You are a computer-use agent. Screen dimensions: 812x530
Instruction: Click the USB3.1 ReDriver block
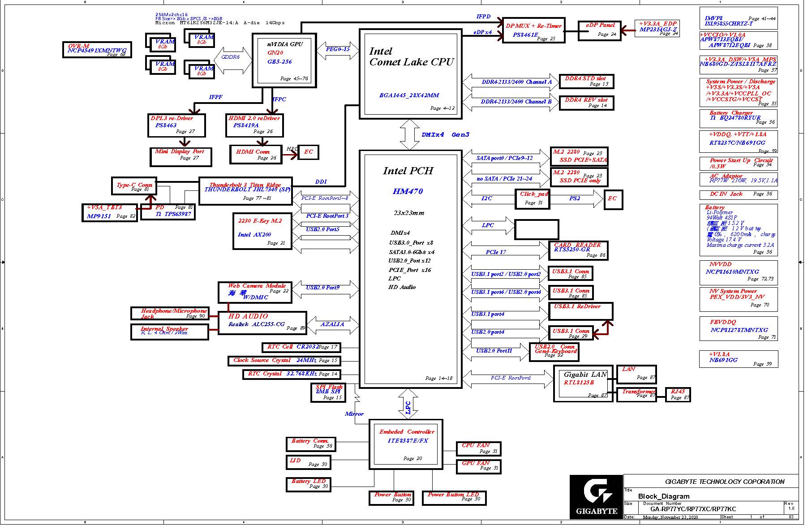pos(581,312)
